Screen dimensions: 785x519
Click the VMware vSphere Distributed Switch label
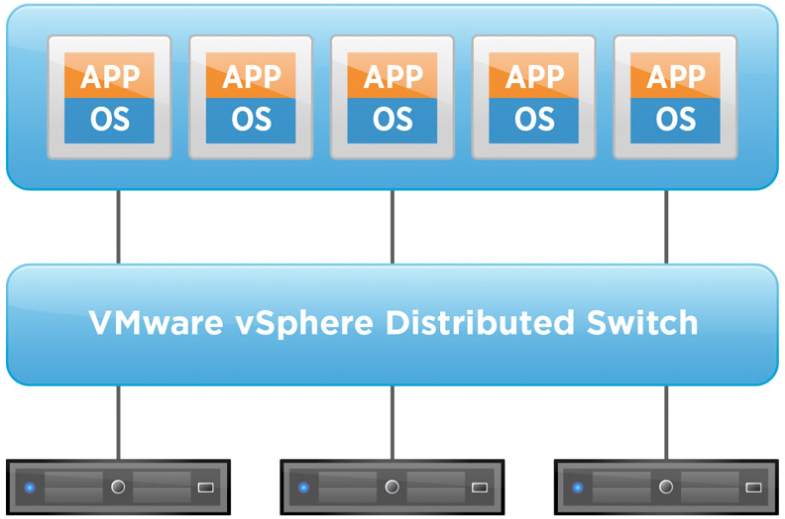pos(392,324)
